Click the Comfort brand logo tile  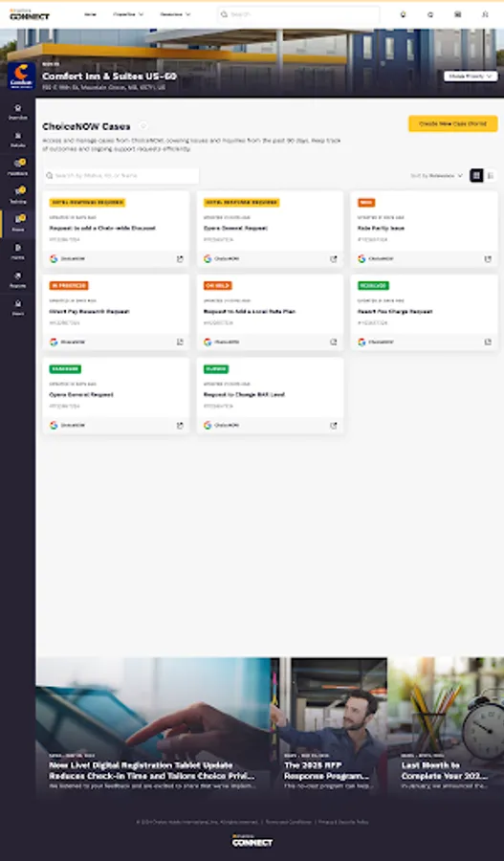coord(21,76)
